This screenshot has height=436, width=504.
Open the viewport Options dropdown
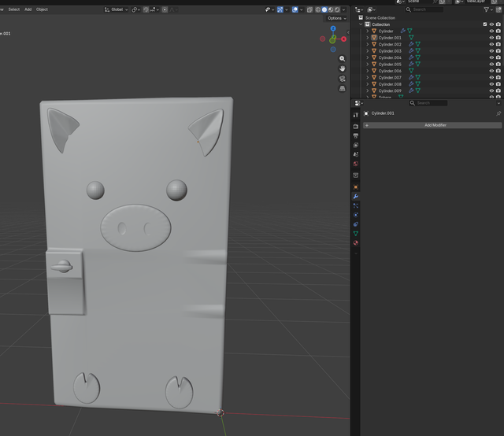[x=336, y=18]
